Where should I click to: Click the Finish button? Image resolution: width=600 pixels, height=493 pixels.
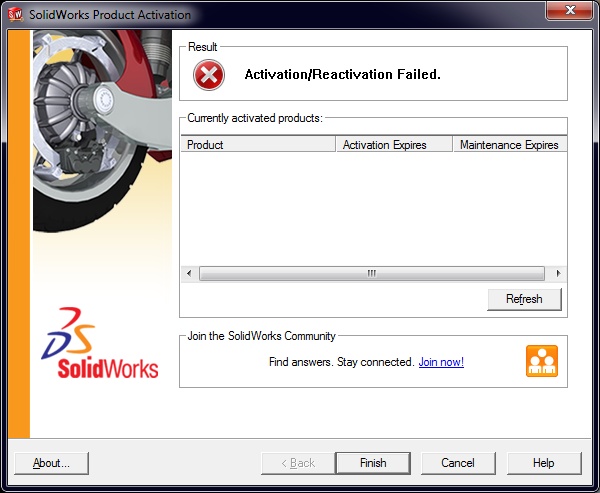click(373, 463)
